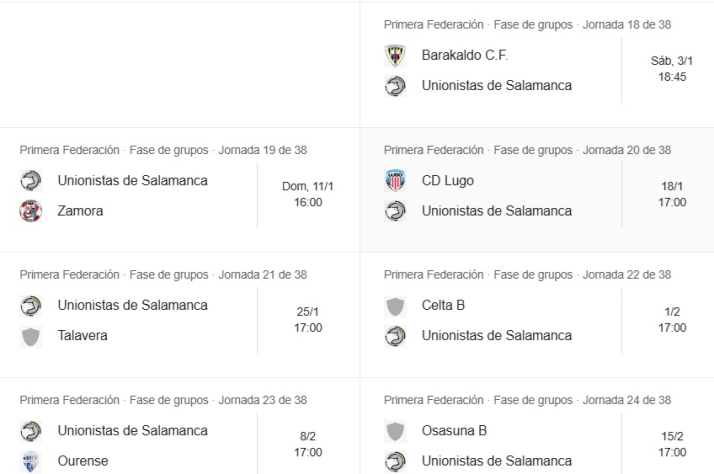
Task: Click Unionistas crest in Jornada 19 match
Action: click(31, 181)
